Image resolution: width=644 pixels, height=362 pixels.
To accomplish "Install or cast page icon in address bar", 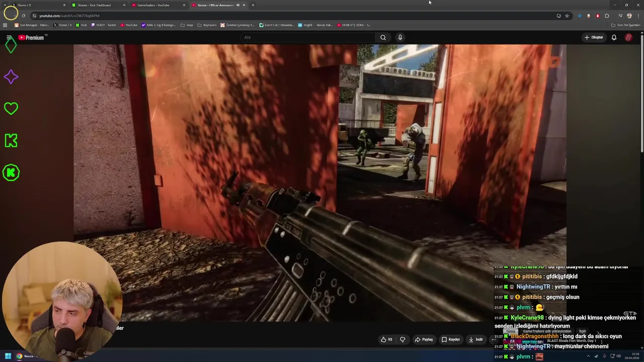I will click(x=558, y=16).
